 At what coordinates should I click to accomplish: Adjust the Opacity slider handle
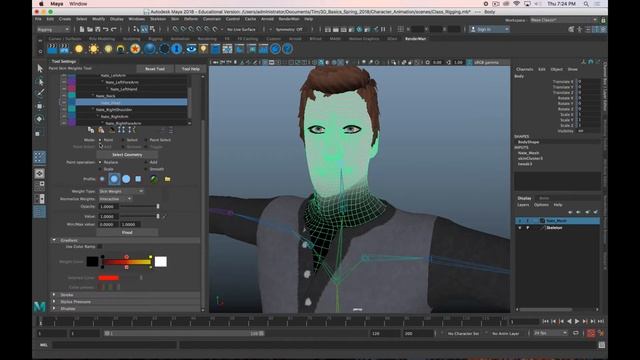(x=158, y=207)
